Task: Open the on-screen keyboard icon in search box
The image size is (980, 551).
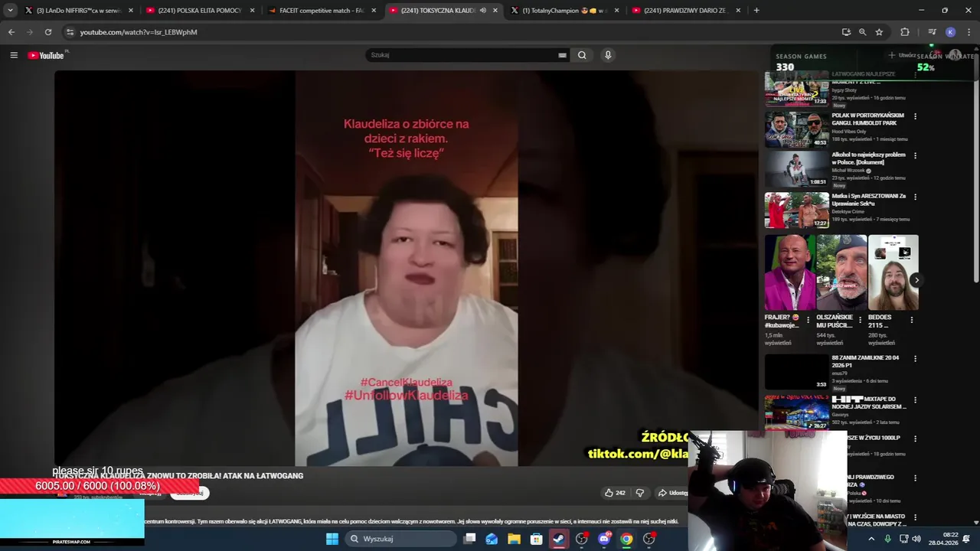Action: point(562,55)
